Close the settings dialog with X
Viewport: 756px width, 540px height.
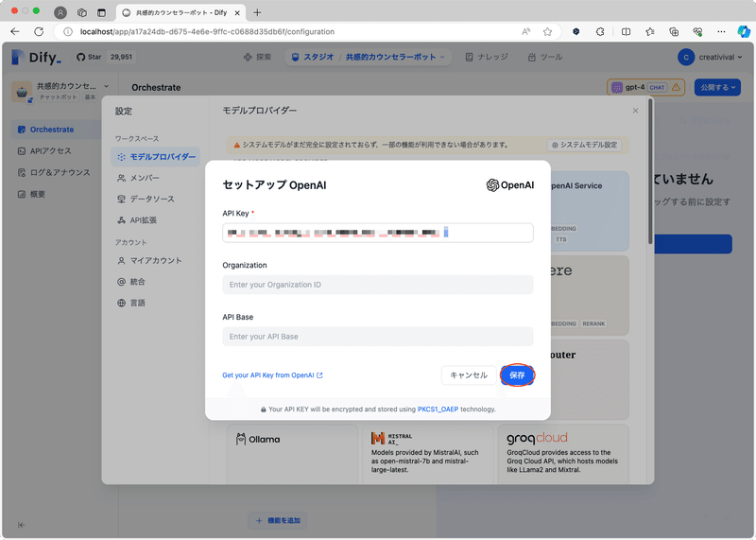635,111
